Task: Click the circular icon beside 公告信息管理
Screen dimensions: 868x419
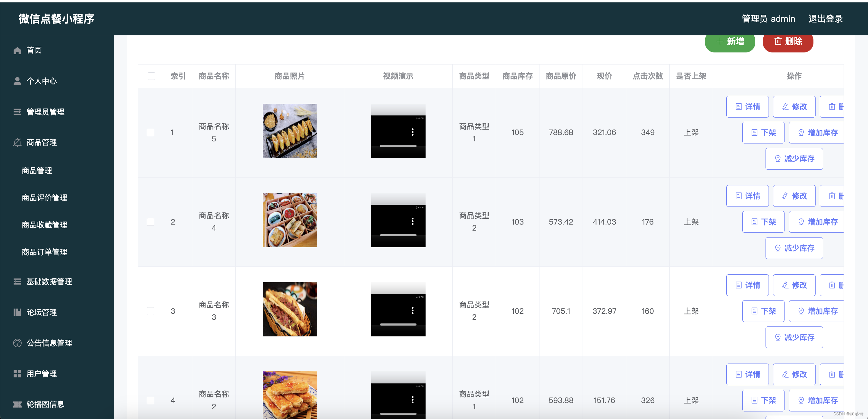Action: click(x=17, y=343)
